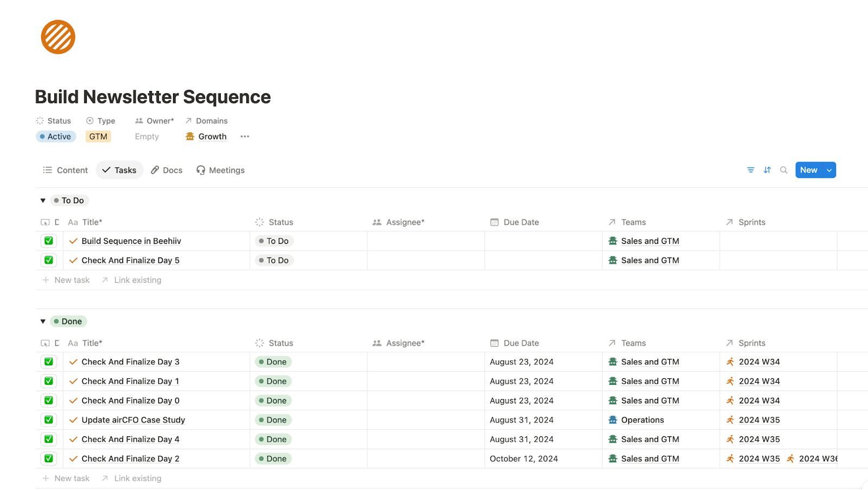Open the New button dropdown arrow
The height and width of the screenshot is (490, 868).
click(829, 170)
